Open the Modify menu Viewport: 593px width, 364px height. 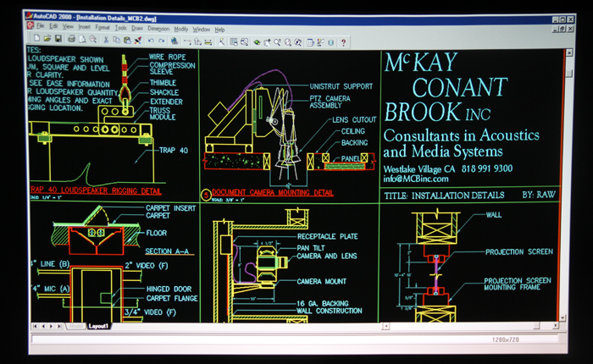pyautogui.click(x=181, y=29)
